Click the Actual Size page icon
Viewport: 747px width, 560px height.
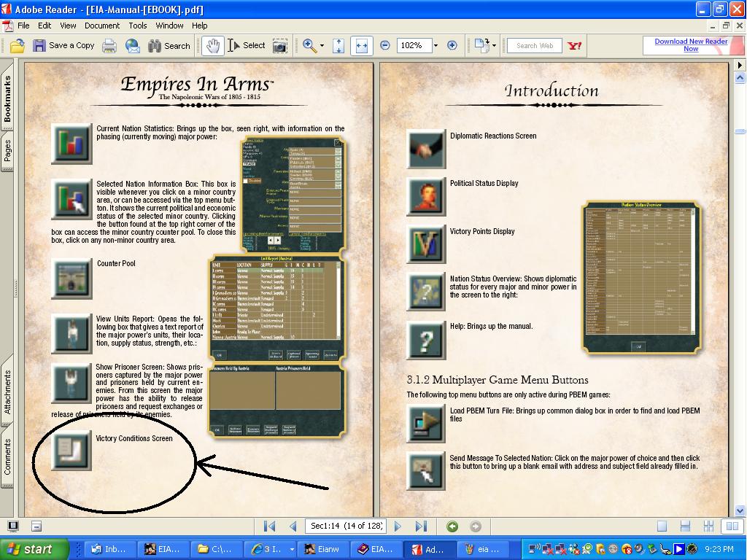click(x=338, y=46)
